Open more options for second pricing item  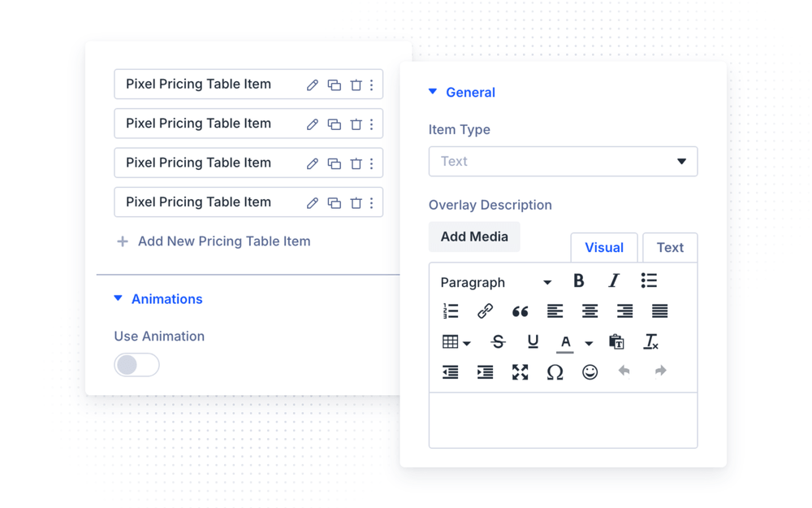coord(372,124)
